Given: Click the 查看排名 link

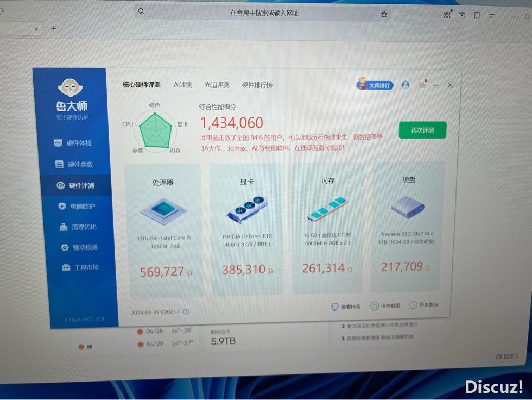Looking at the screenshot, I should pyautogui.click(x=345, y=307).
